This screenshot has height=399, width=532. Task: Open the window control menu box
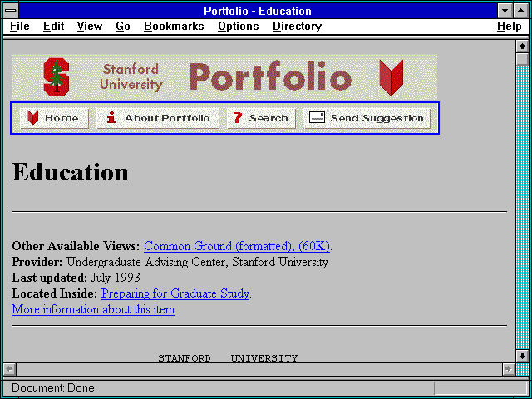click(11, 11)
